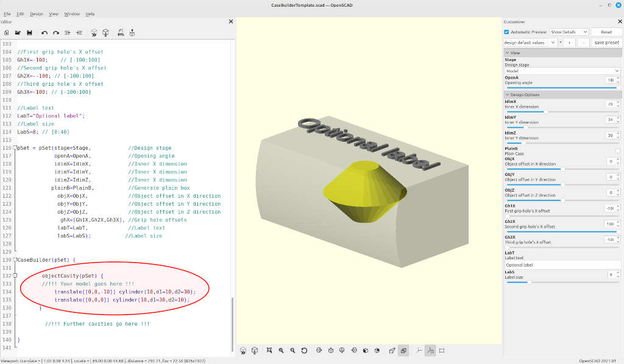The width and height of the screenshot is (624, 364).
Task: Open the Stage dropdown showing Model
Action: point(562,71)
